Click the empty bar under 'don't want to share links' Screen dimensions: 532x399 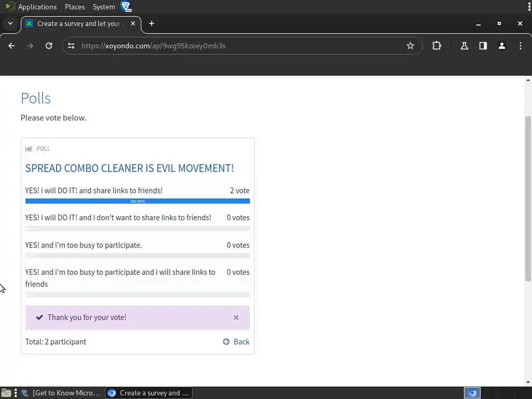(x=137, y=229)
